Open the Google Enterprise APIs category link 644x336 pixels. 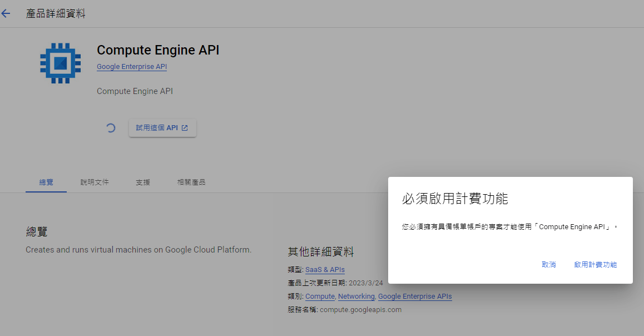pyautogui.click(x=415, y=296)
